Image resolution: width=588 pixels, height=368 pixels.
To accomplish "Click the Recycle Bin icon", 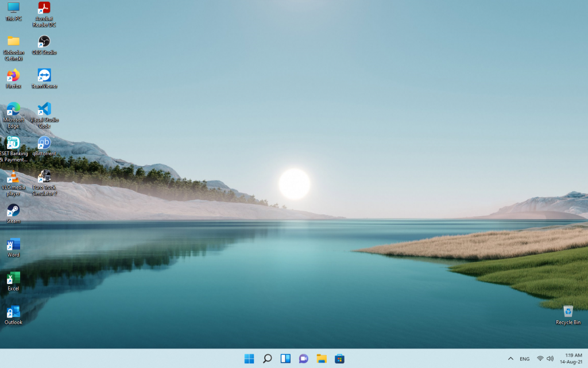I will click(x=568, y=312).
